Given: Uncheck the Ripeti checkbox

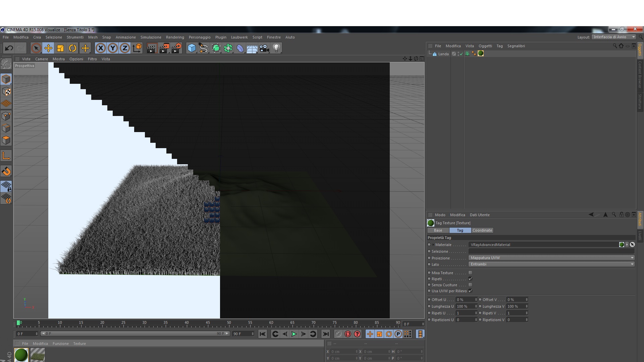Looking at the screenshot, I should [470, 279].
